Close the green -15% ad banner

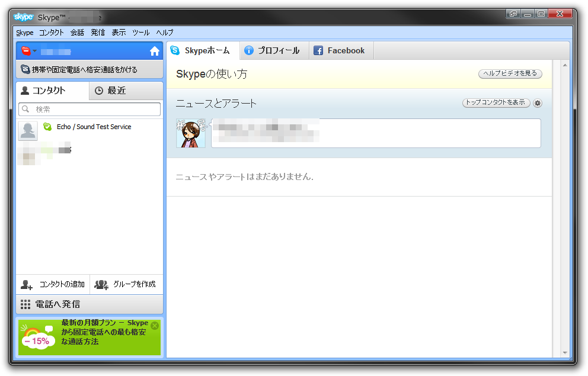click(x=155, y=326)
